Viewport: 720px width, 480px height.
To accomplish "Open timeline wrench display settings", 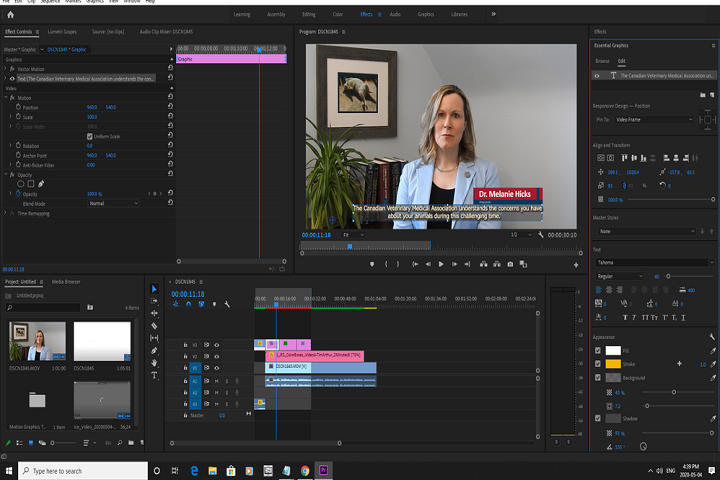I will coord(229,305).
